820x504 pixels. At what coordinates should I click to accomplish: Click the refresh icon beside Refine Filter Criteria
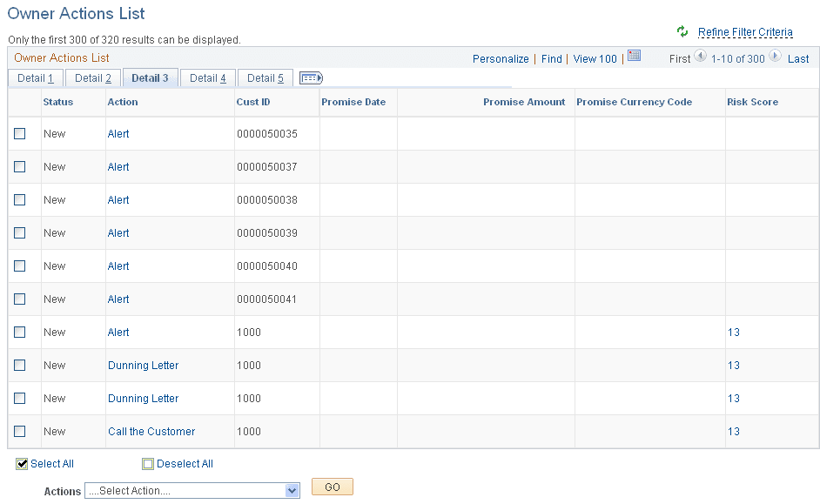pos(684,32)
